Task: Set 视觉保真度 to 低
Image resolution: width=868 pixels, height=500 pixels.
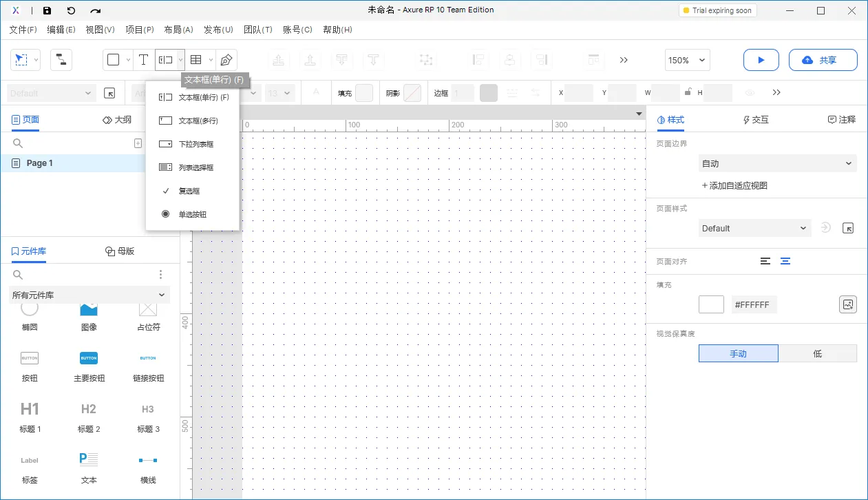Action: click(818, 353)
